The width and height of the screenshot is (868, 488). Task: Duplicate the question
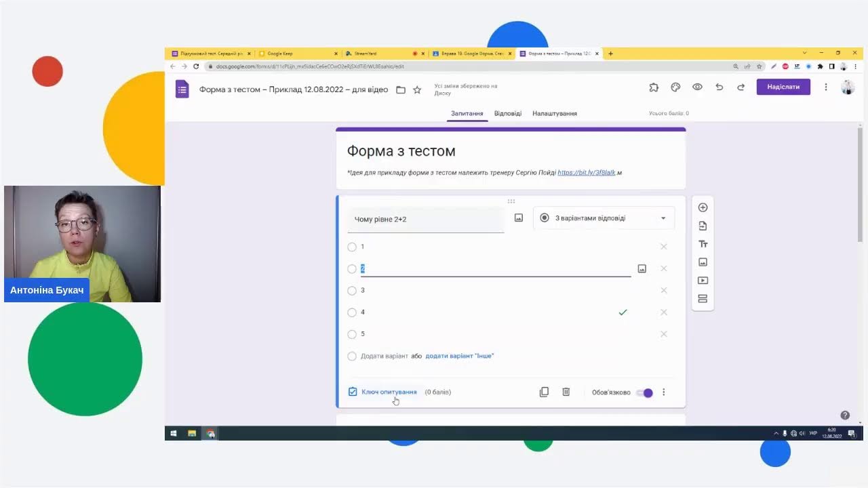[x=544, y=392]
